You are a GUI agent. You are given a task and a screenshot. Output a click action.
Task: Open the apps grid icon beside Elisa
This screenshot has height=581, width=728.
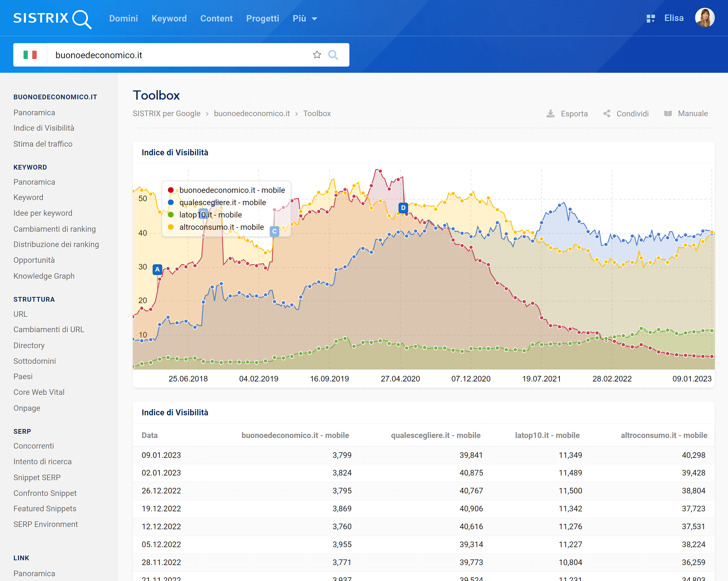pyautogui.click(x=650, y=18)
